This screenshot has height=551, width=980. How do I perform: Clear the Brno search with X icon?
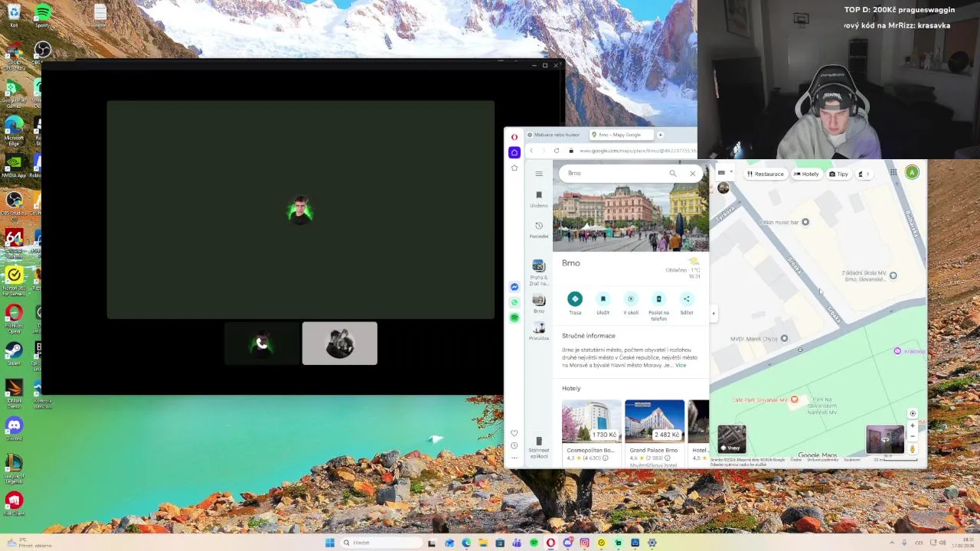click(693, 174)
